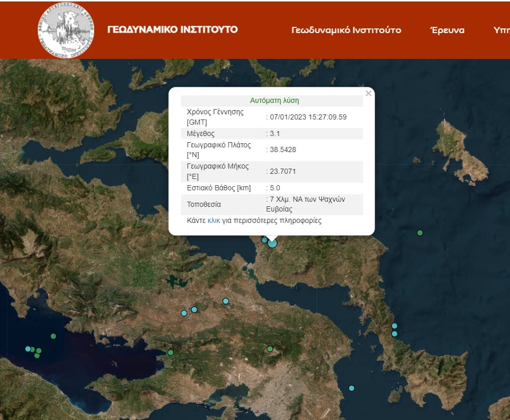The image size is (510, 420).
Task: Open the Έρευνα menu item
Action: coord(447,30)
